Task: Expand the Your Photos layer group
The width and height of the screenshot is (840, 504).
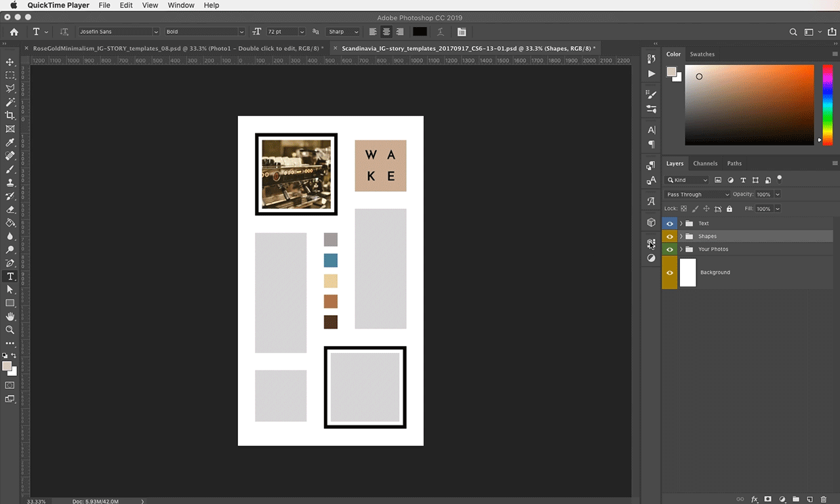Action: 681,249
